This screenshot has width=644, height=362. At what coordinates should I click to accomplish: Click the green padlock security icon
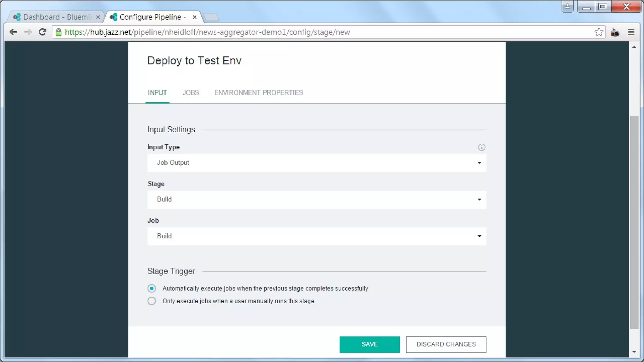tap(58, 32)
